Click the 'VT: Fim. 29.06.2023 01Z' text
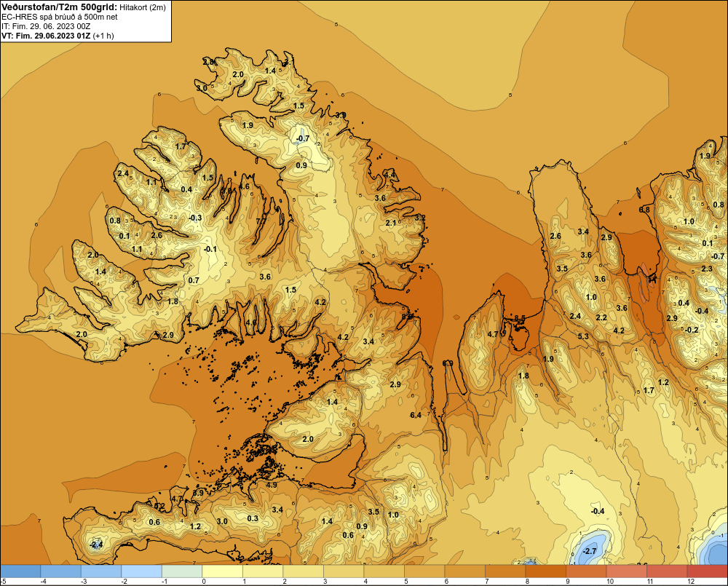This screenshot has height=586, width=728. click(x=46, y=36)
